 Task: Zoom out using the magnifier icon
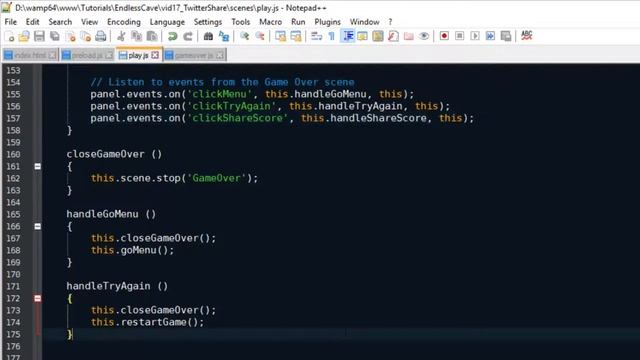point(260,36)
